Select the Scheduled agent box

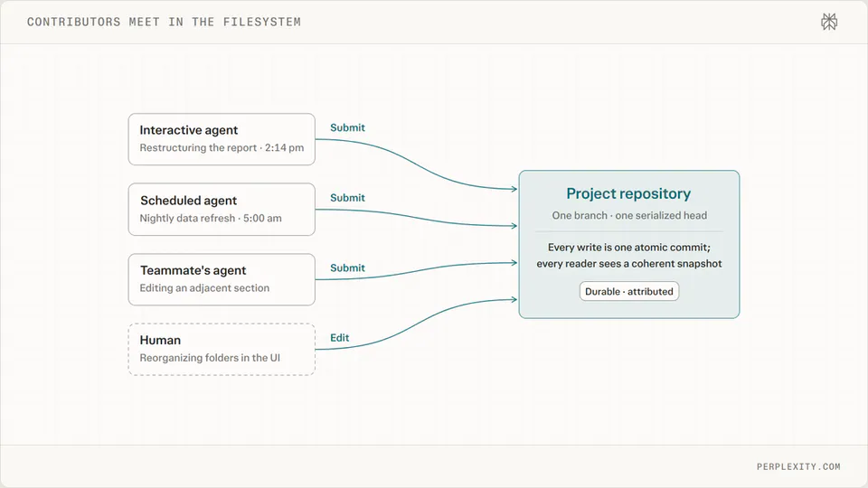tap(222, 209)
